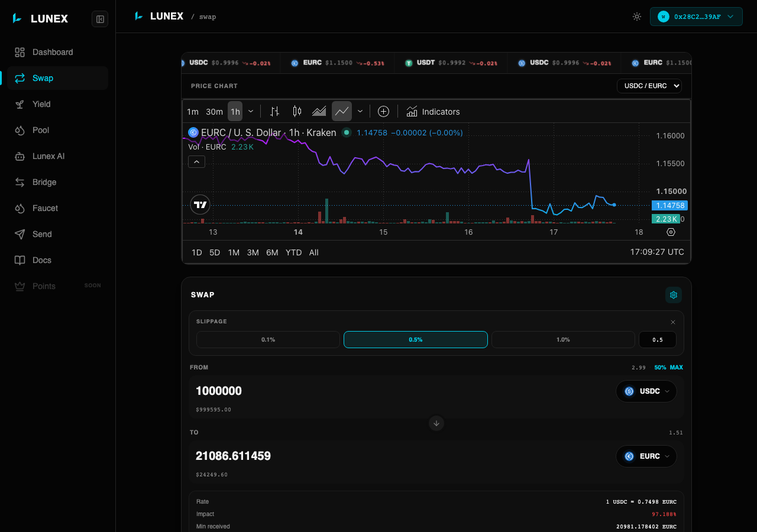
Task: Select the 30m chart interval
Action: tap(215, 112)
